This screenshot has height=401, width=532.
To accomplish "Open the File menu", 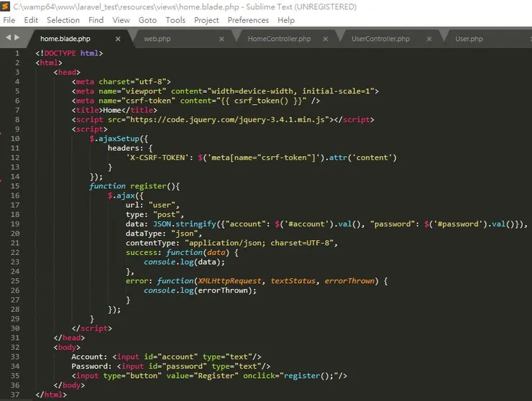I will pyautogui.click(x=9, y=20).
